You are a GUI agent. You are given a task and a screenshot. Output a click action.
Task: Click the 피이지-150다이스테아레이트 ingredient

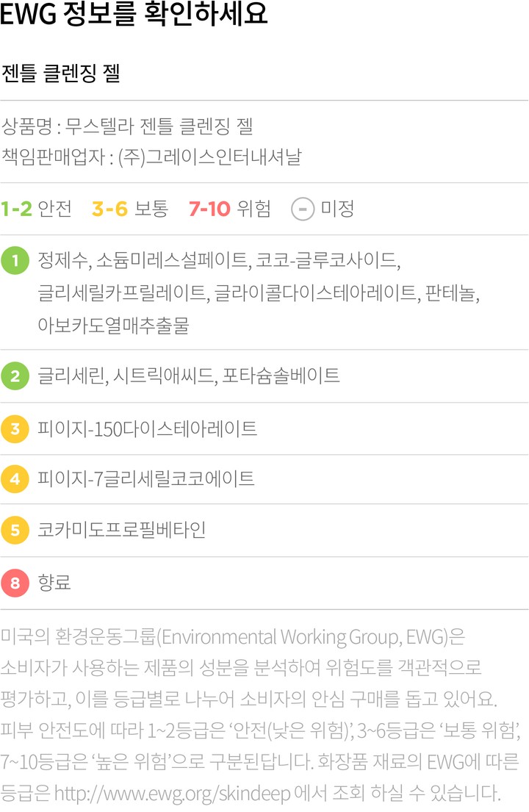point(148,428)
